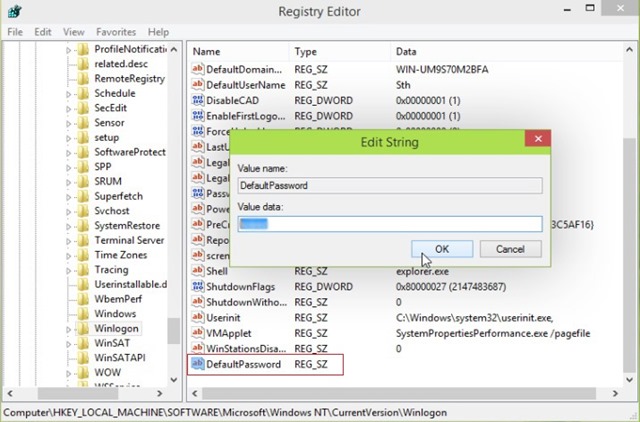Expand the SoftwareProtect tree node

(x=68, y=153)
